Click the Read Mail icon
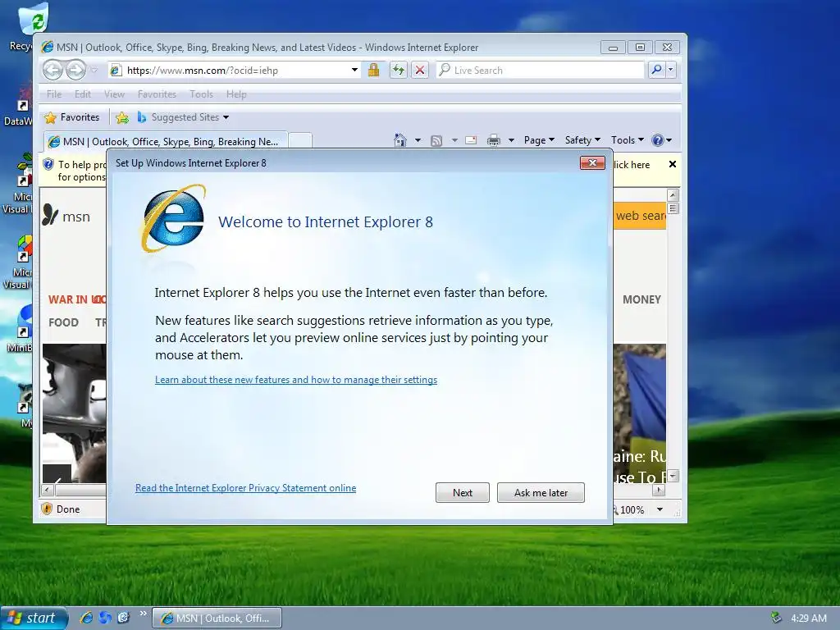The width and height of the screenshot is (840, 630). click(x=471, y=140)
